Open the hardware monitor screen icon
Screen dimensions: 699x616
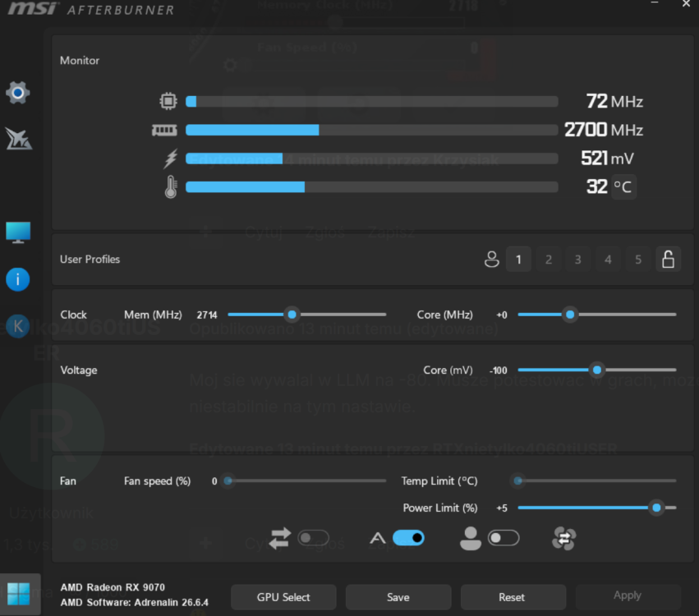pos(18,232)
